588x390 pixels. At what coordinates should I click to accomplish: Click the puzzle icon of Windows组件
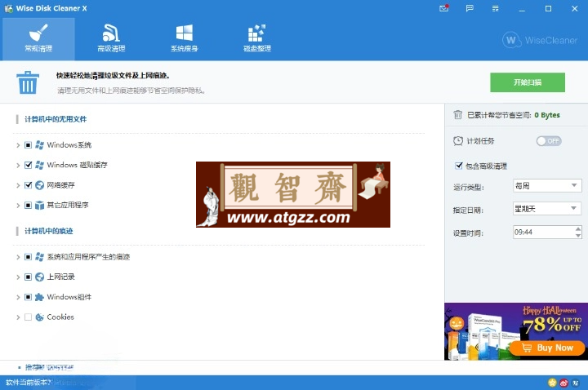pyautogui.click(x=39, y=297)
